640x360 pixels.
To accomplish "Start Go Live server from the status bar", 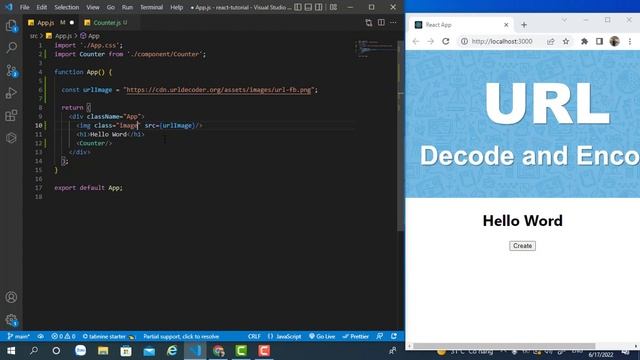I will 322,336.
